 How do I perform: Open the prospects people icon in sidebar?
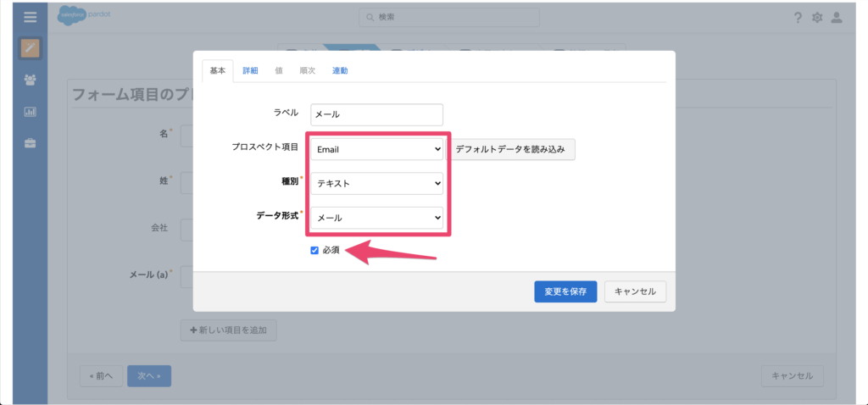[31, 80]
